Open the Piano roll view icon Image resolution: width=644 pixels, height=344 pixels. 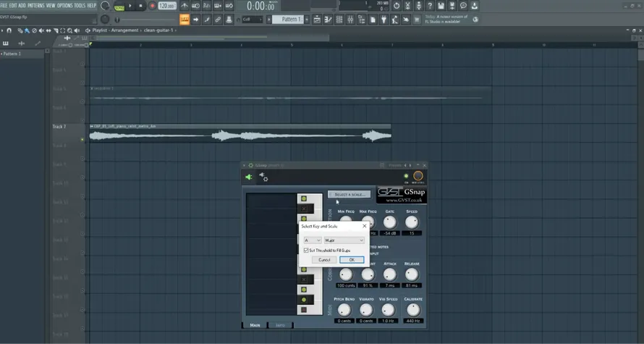click(329, 20)
